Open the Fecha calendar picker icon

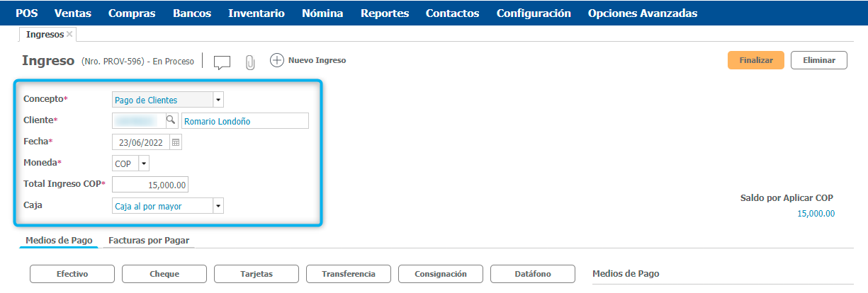coord(176,142)
